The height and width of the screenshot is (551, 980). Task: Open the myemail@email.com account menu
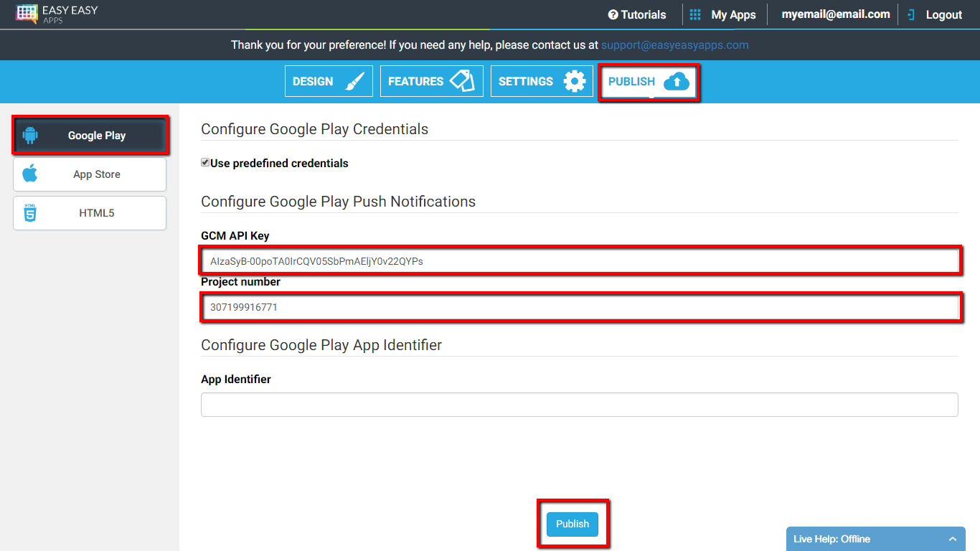point(835,14)
